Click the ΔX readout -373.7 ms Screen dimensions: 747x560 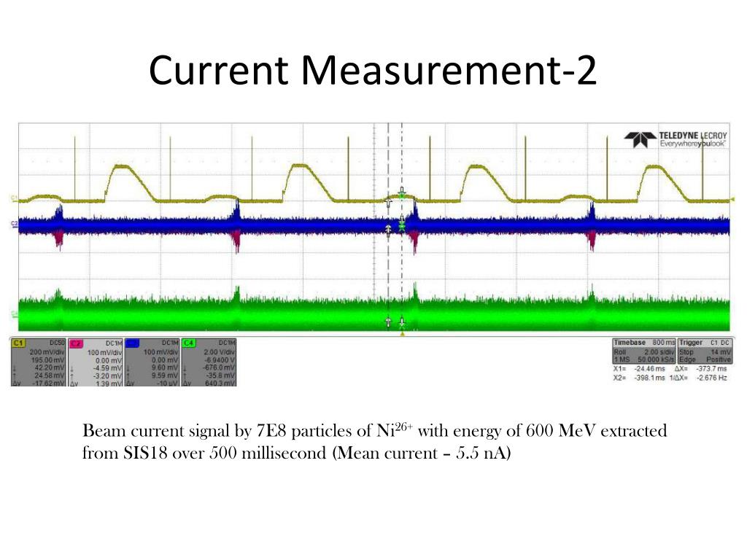click(x=712, y=368)
